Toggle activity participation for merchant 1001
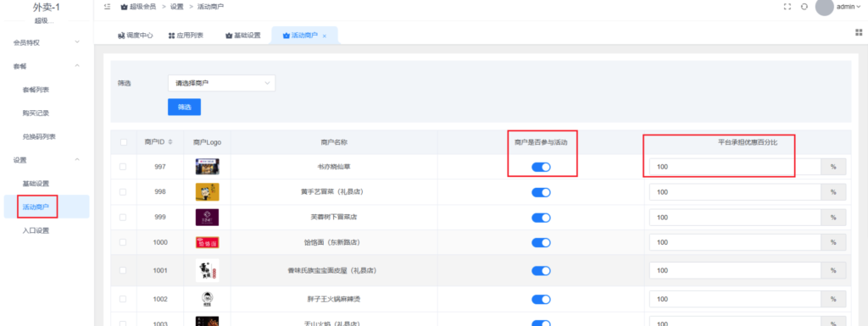 click(541, 271)
